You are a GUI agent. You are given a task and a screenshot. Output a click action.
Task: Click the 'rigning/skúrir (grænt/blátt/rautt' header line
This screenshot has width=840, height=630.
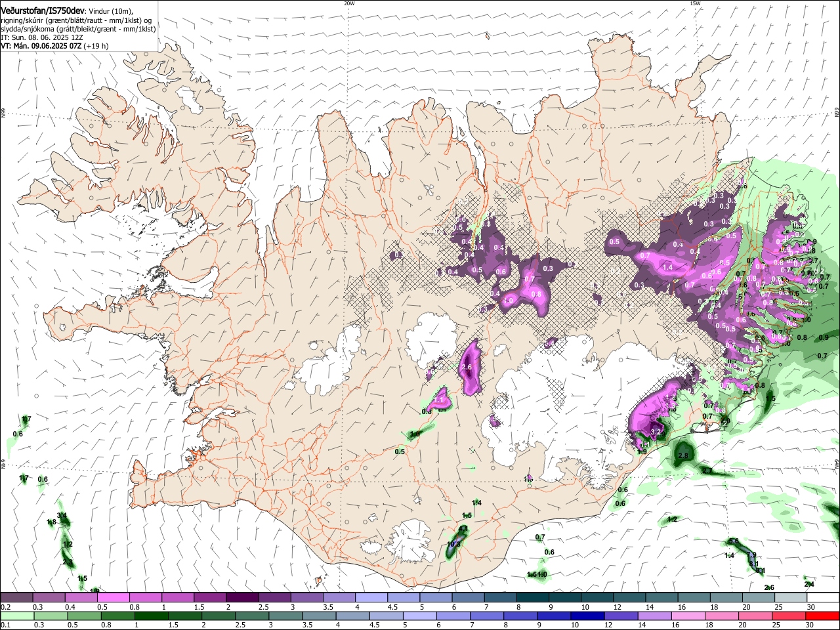(x=76, y=20)
